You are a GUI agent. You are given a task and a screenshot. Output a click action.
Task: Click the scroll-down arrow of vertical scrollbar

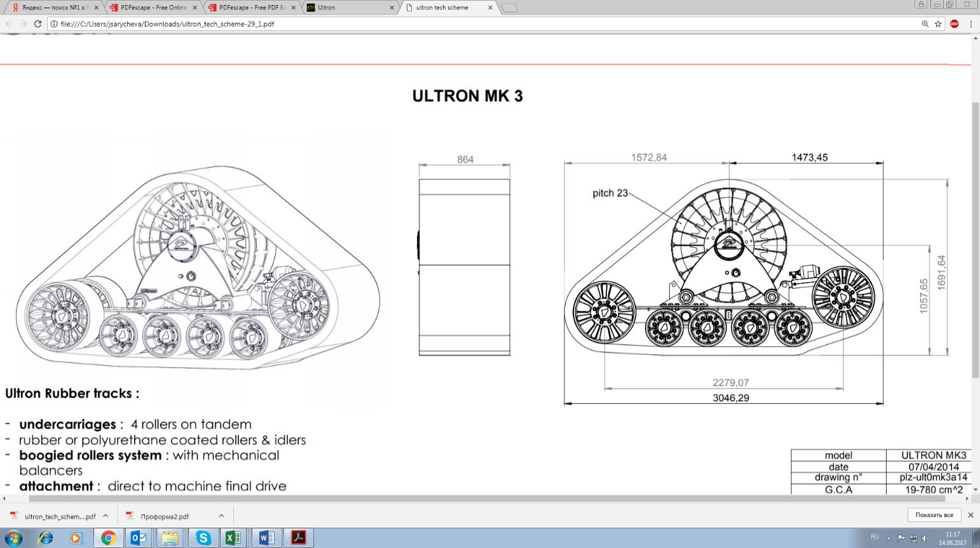click(x=976, y=491)
